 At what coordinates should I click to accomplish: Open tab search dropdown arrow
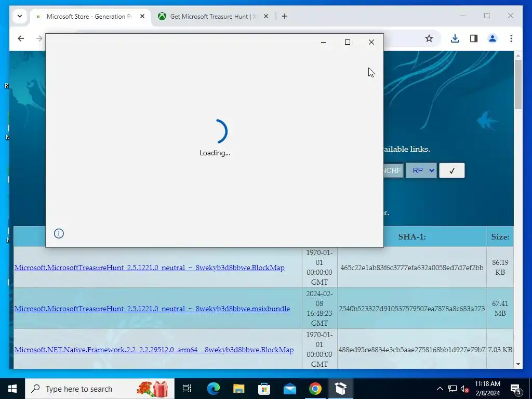coord(20,16)
